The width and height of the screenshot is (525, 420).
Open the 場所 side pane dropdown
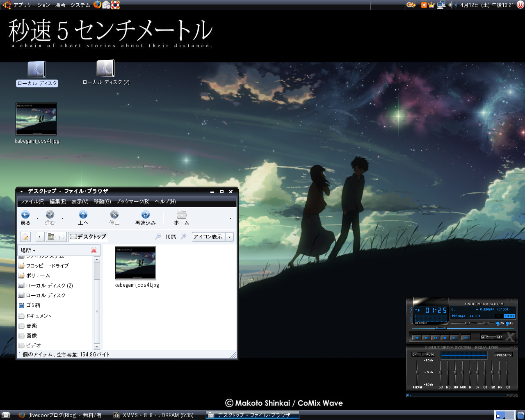[x=28, y=250]
